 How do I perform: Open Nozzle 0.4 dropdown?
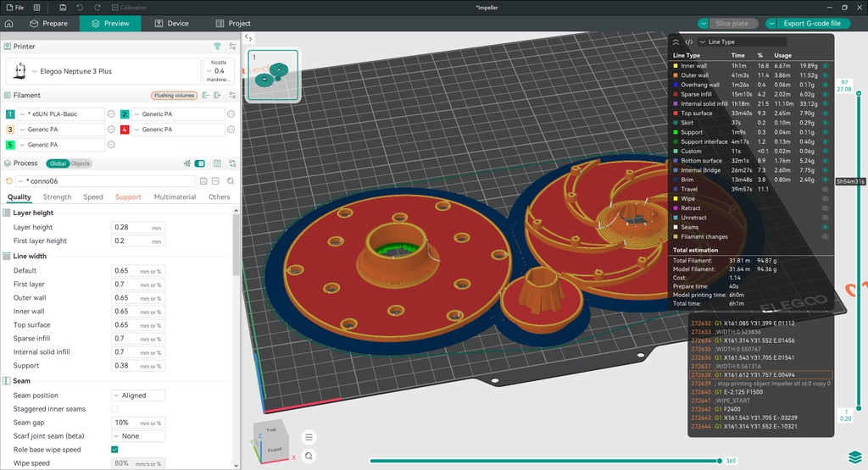[x=220, y=71]
